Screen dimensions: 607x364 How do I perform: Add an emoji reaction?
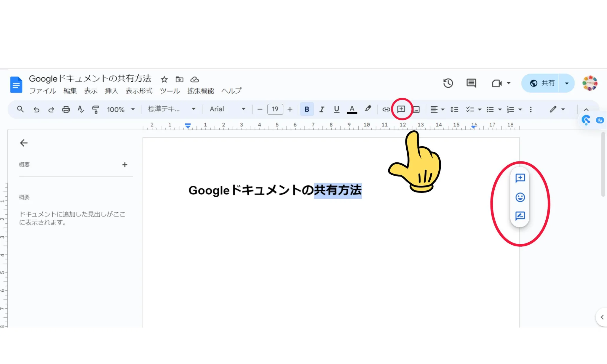(520, 197)
